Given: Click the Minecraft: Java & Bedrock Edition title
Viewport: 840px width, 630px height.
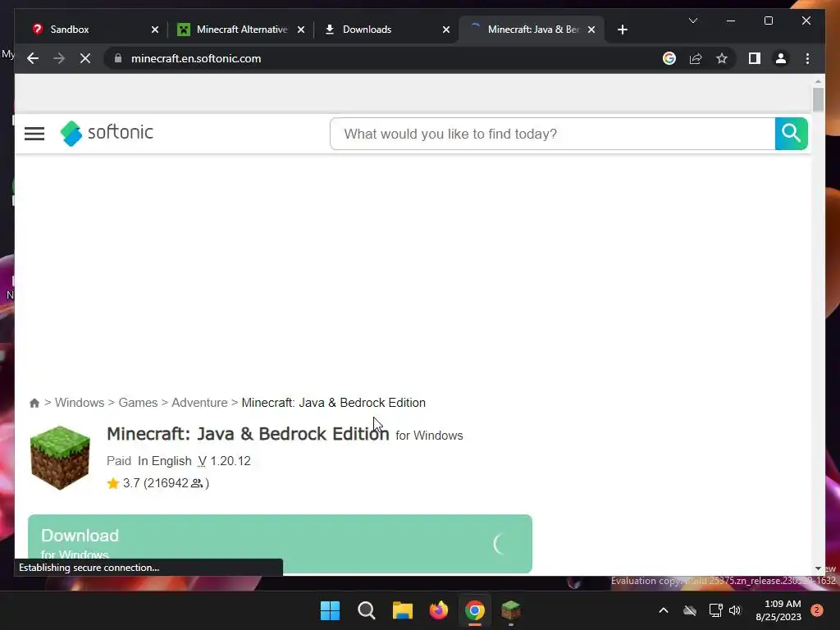Looking at the screenshot, I should pos(248,433).
